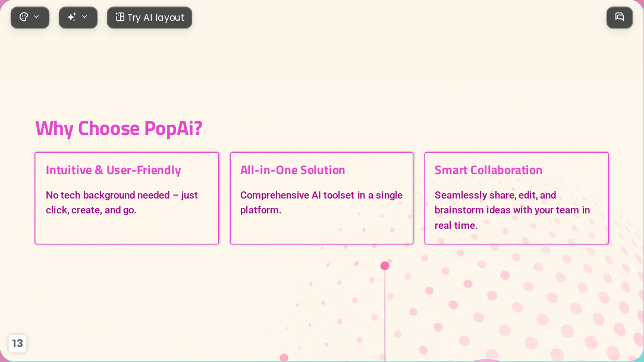This screenshot has width=644, height=362.
Task: Open the theme palette icon
Action: (x=24, y=17)
